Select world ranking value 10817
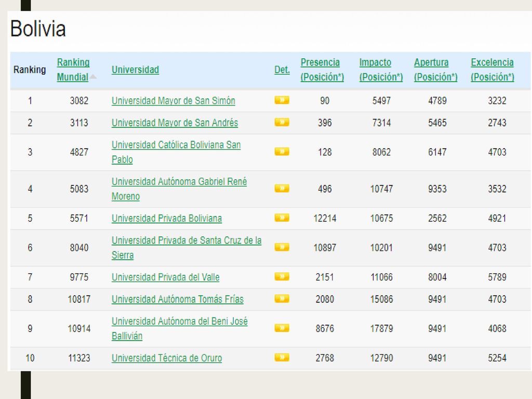 click(79, 299)
